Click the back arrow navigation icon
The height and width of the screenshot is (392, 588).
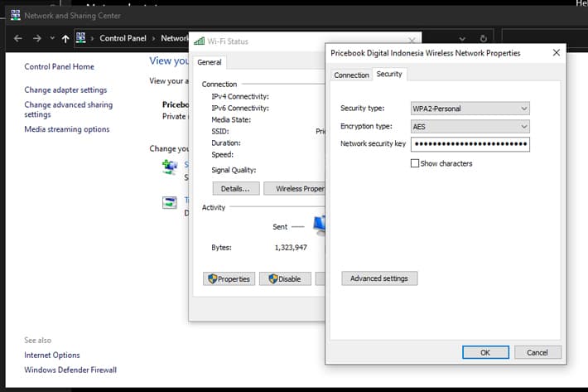[18, 38]
